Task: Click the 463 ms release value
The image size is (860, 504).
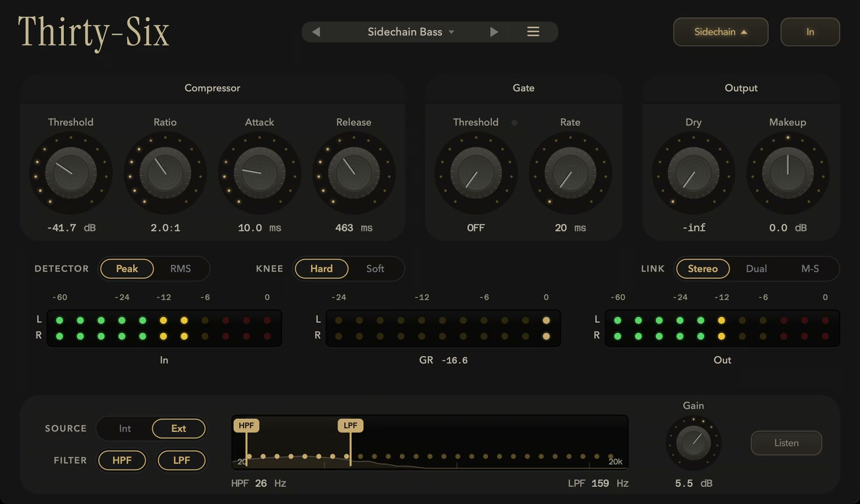Action: tap(354, 228)
